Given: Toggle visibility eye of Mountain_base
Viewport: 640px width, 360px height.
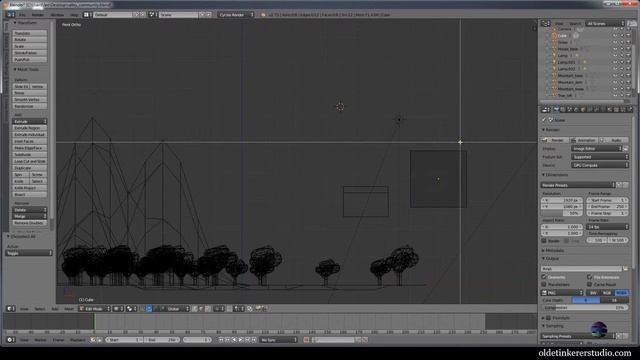Looking at the screenshot, I should click(x=615, y=76).
